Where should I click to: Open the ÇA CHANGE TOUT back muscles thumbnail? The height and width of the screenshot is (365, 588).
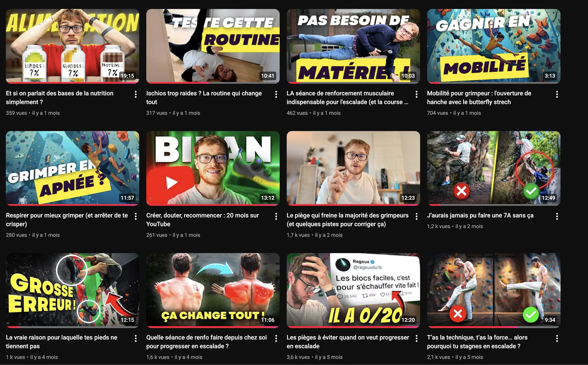[x=213, y=290]
